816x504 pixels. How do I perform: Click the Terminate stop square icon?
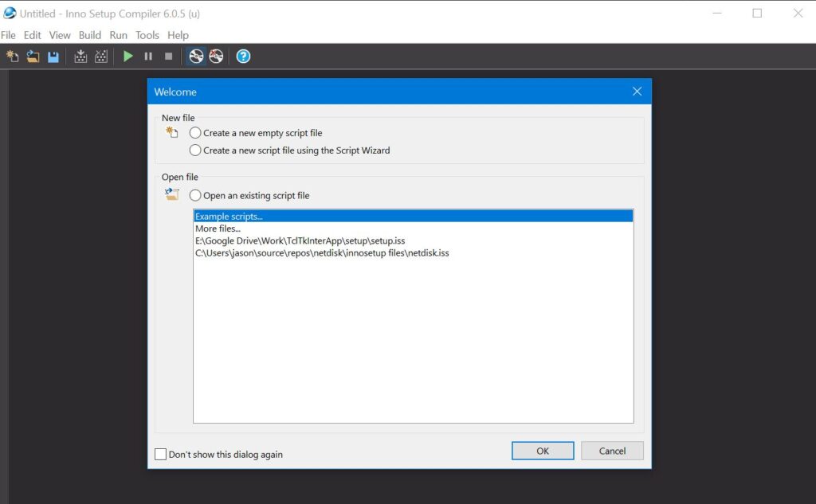tap(168, 57)
